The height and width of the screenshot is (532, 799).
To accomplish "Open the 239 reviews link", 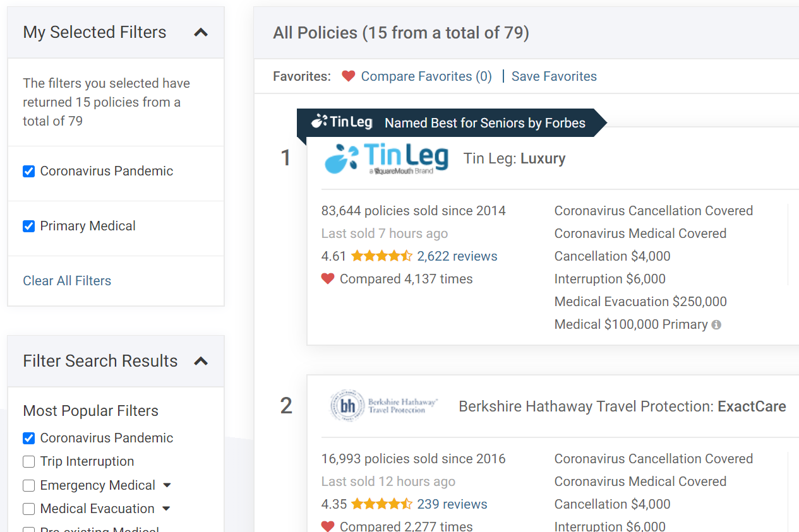I will pos(452,504).
